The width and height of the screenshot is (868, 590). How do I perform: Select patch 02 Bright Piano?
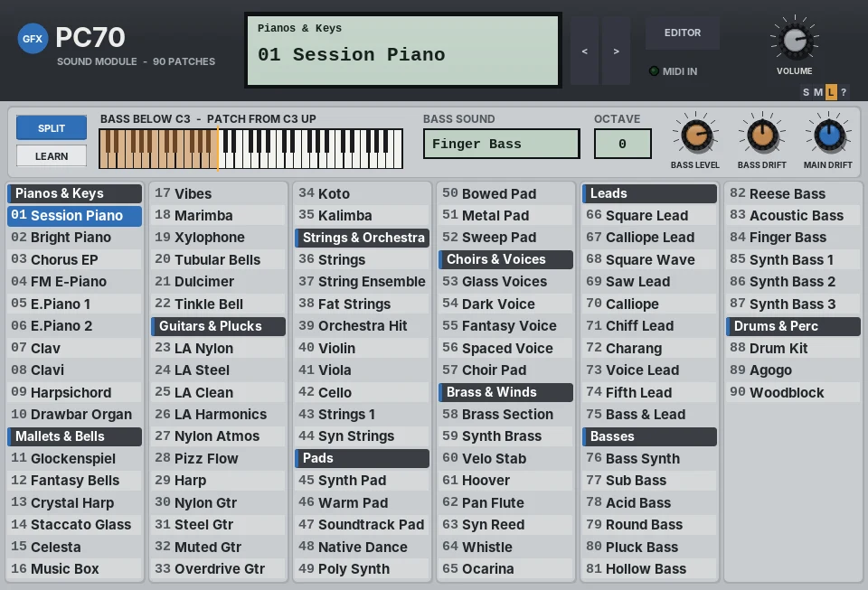75,238
